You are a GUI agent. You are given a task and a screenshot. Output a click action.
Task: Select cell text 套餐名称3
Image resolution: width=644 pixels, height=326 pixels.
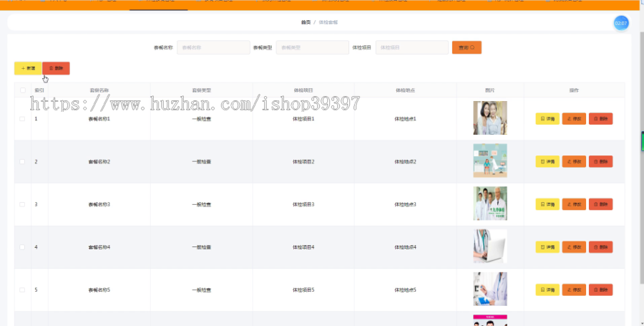tap(99, 204)
